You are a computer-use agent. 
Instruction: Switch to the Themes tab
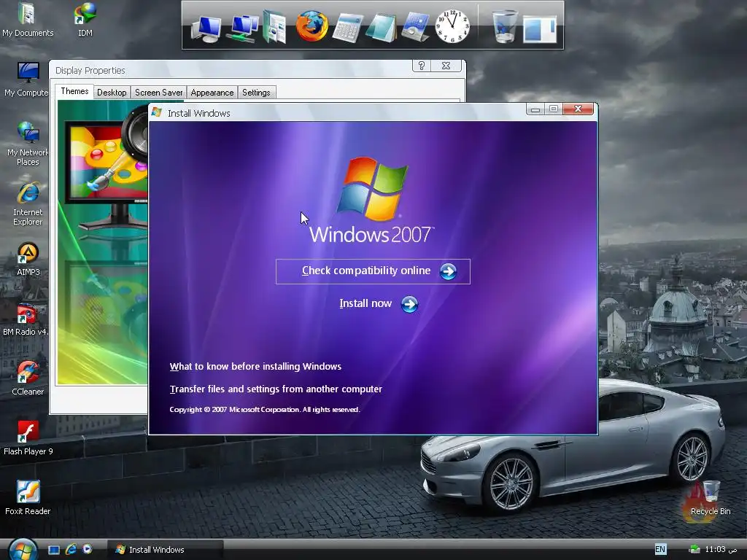tap(74, 91)
